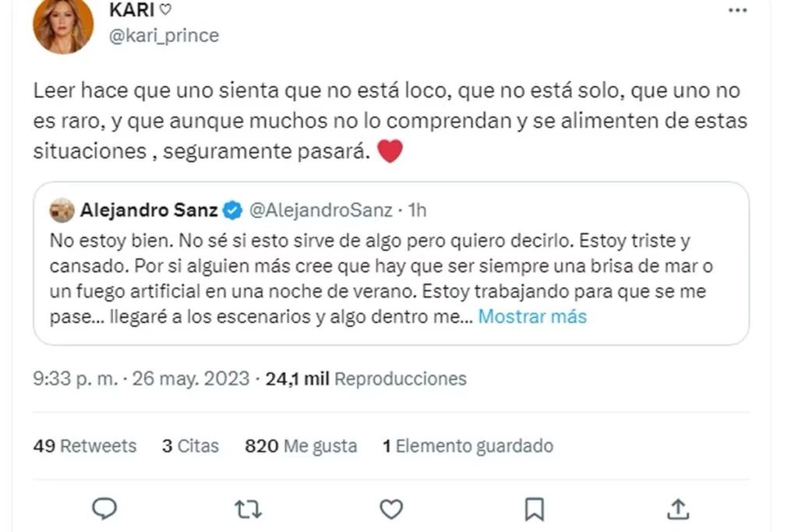
Task: Expand quoted tweet with Mostrar más
Action: (x=532, y=316)
